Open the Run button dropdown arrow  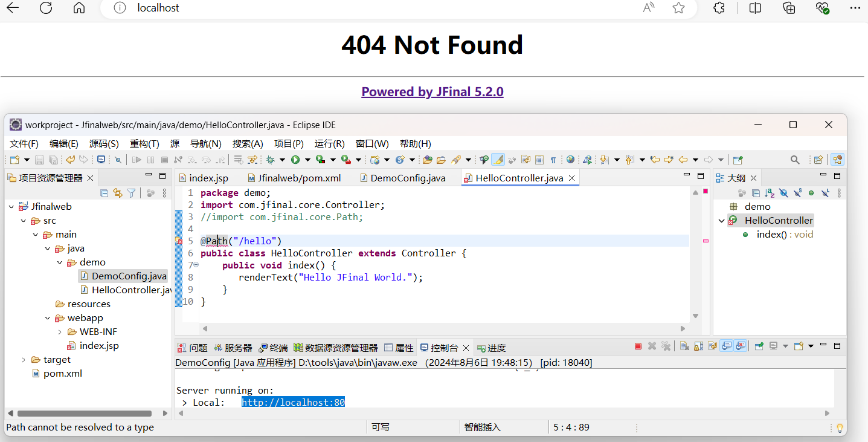pos(307,160)
